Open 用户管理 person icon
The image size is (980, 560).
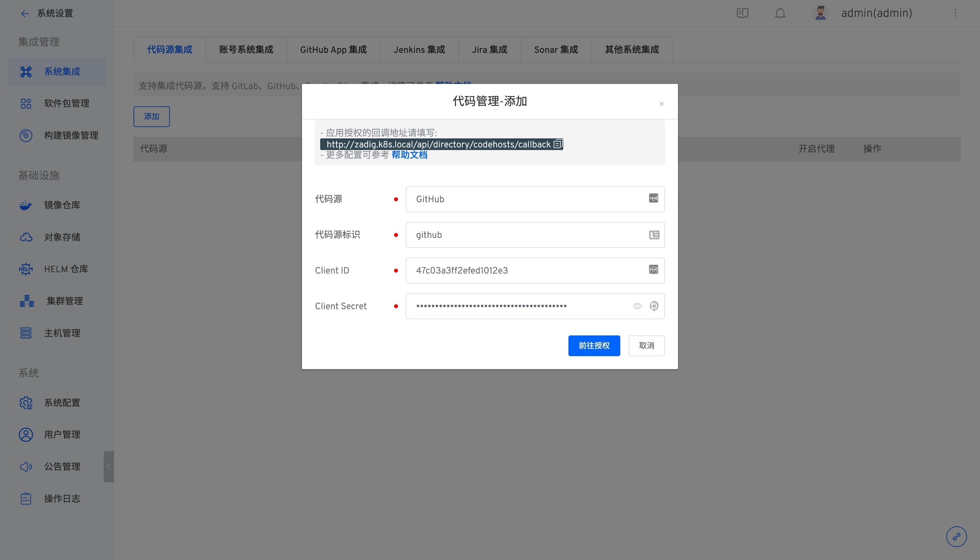point(26,435)
